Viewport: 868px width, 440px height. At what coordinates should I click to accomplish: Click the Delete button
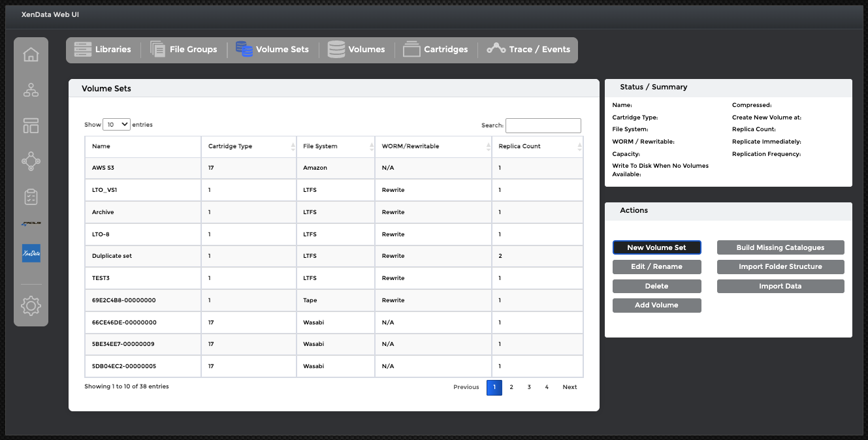point(657,286)
